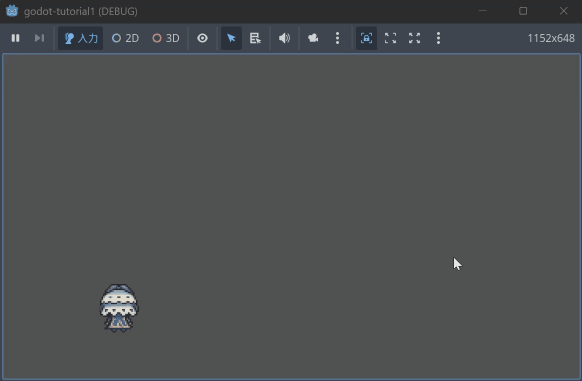
Task: Pause the running game
Action: [15, 38]
